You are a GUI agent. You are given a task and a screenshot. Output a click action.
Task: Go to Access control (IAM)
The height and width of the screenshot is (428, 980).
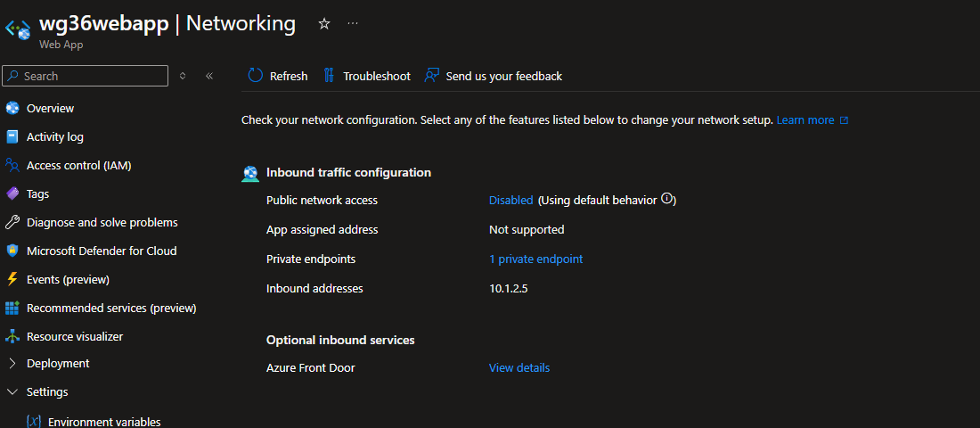pyautogui.click(x=78, y=165)
